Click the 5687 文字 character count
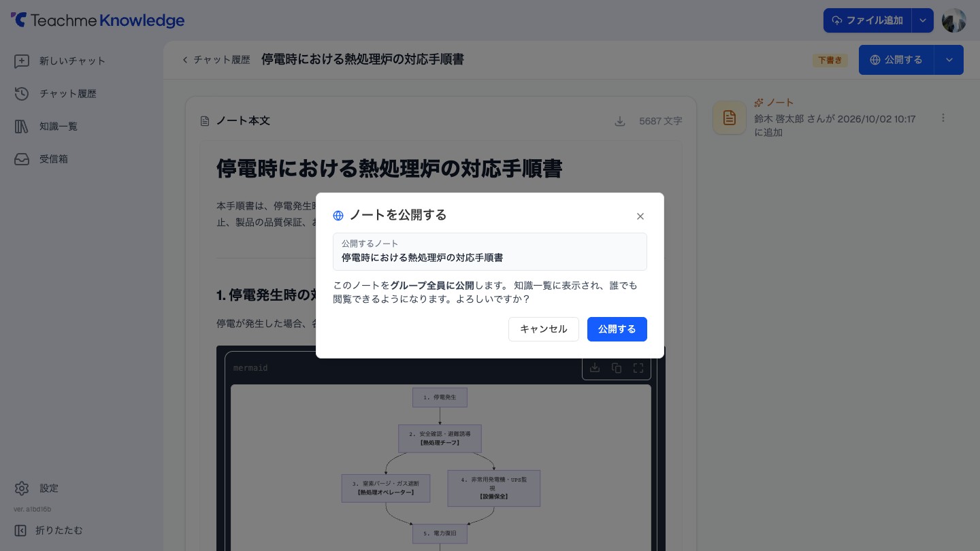 [660, 121]
